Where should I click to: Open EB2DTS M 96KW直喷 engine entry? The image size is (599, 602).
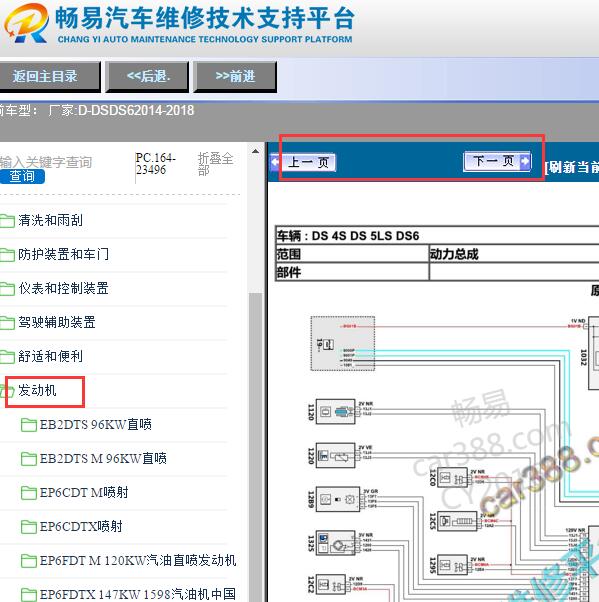[103, 458]
